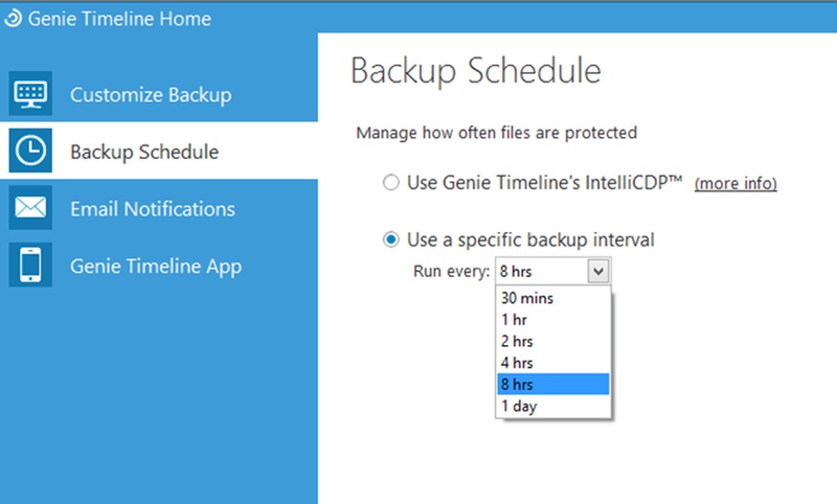Click the Email Notifications envelope icon

tap(31, 208)
